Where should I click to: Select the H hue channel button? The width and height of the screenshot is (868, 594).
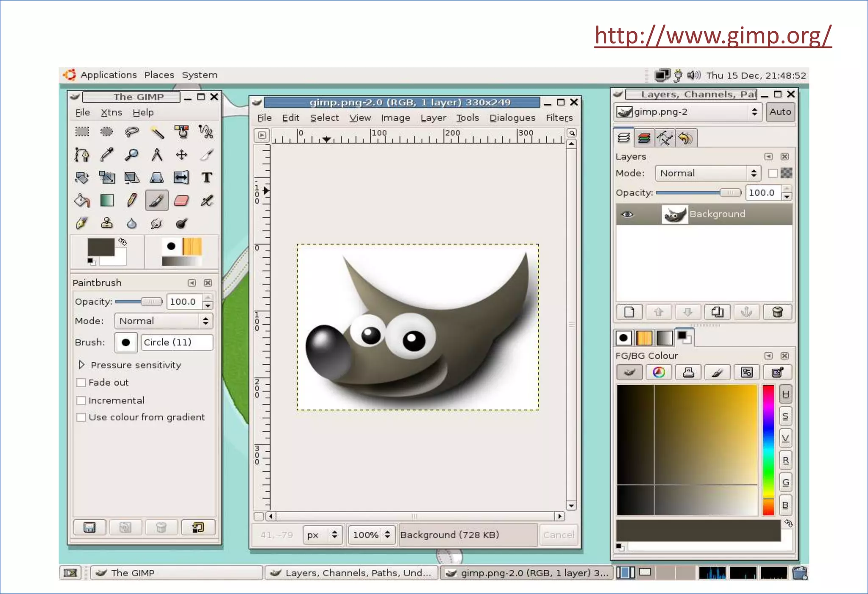point(785,394)
